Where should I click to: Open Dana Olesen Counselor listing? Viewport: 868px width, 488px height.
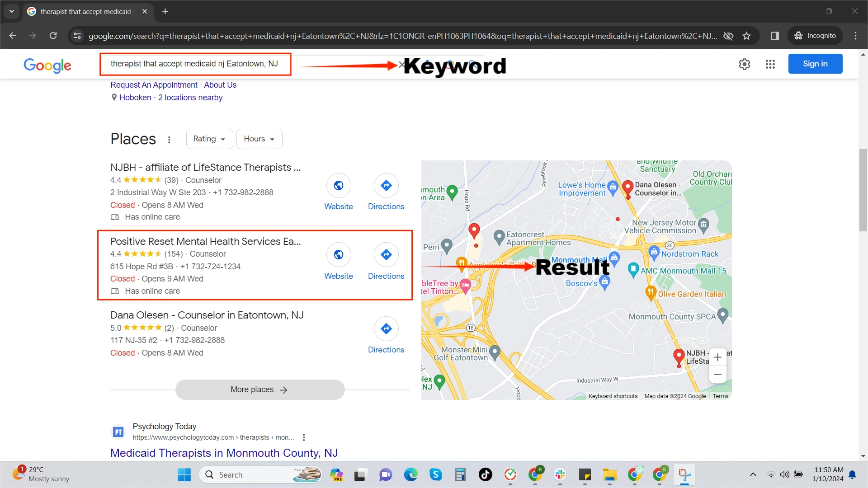[x=207, y=315]
